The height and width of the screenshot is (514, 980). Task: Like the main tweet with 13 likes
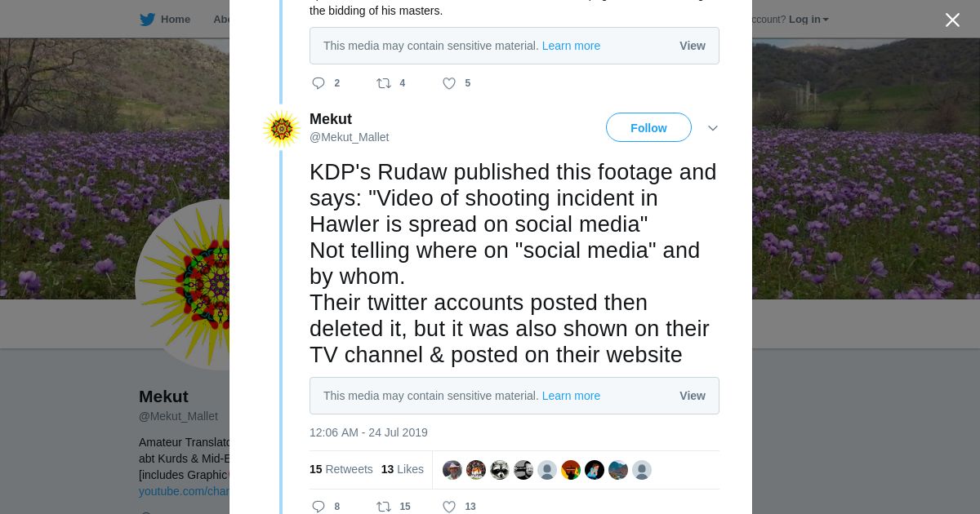[449, 507]
